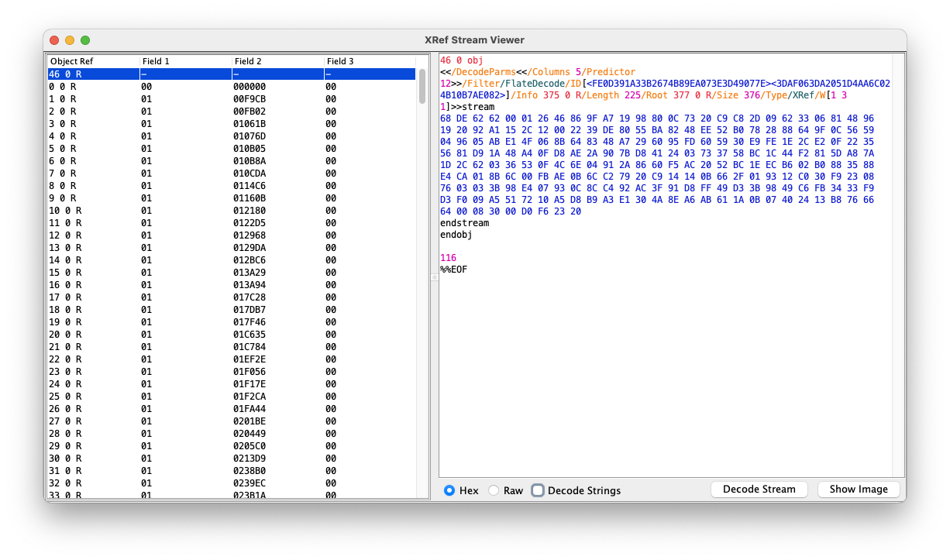This screenshot has height=560, width=950.
Task: Click the Show Image button
Action: point(859,490)
